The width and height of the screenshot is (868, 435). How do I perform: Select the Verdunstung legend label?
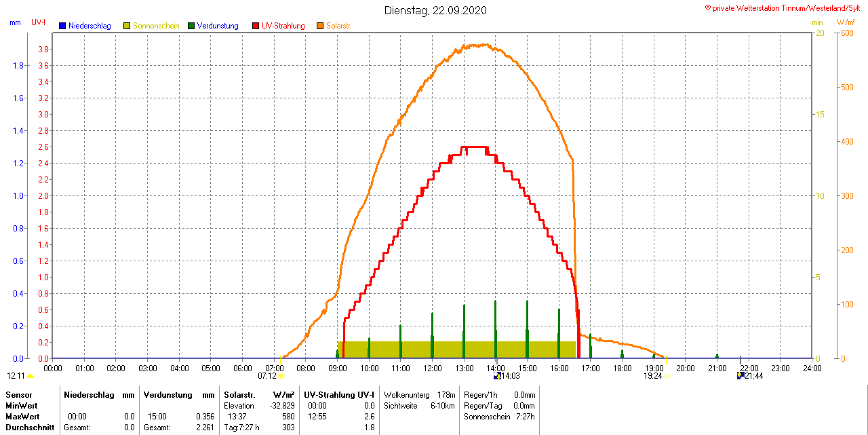pos(218,26)
